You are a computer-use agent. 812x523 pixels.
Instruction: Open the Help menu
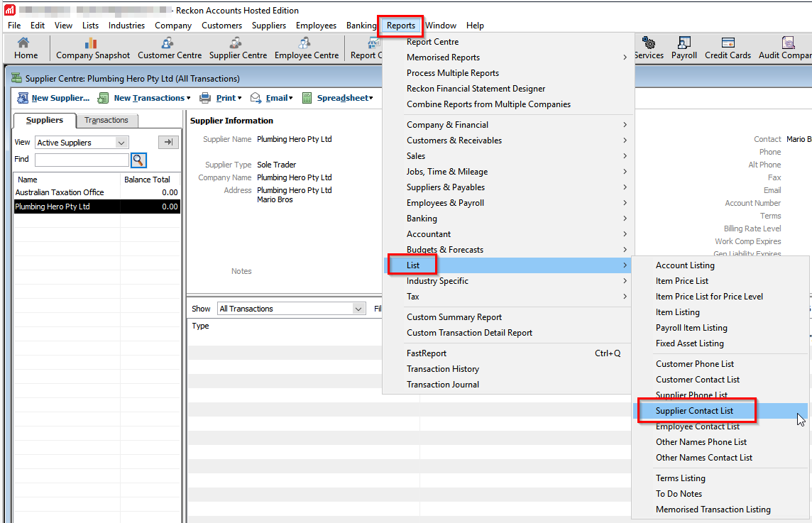point(475,26)
